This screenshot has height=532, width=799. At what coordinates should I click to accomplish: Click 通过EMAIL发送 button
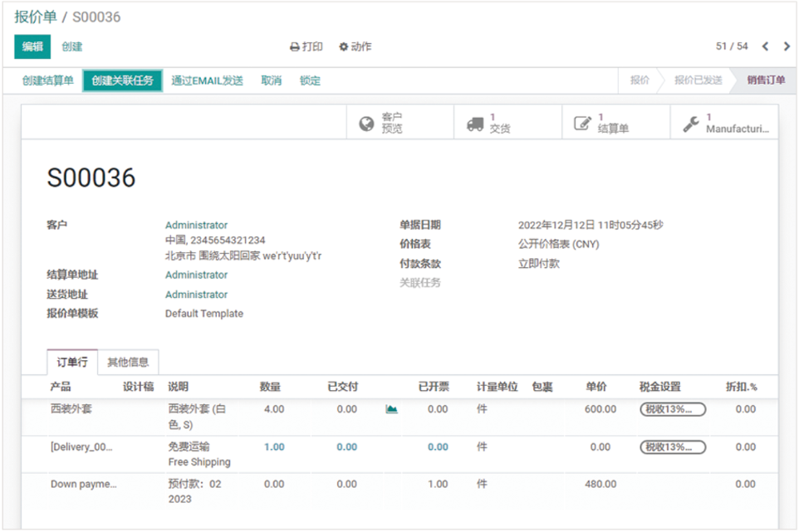pyautogui.click(x=207, y=81)
